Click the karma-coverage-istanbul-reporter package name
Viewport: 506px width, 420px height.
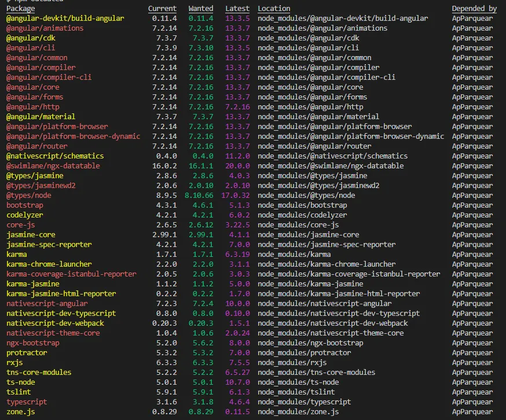(x=71, y=274)
